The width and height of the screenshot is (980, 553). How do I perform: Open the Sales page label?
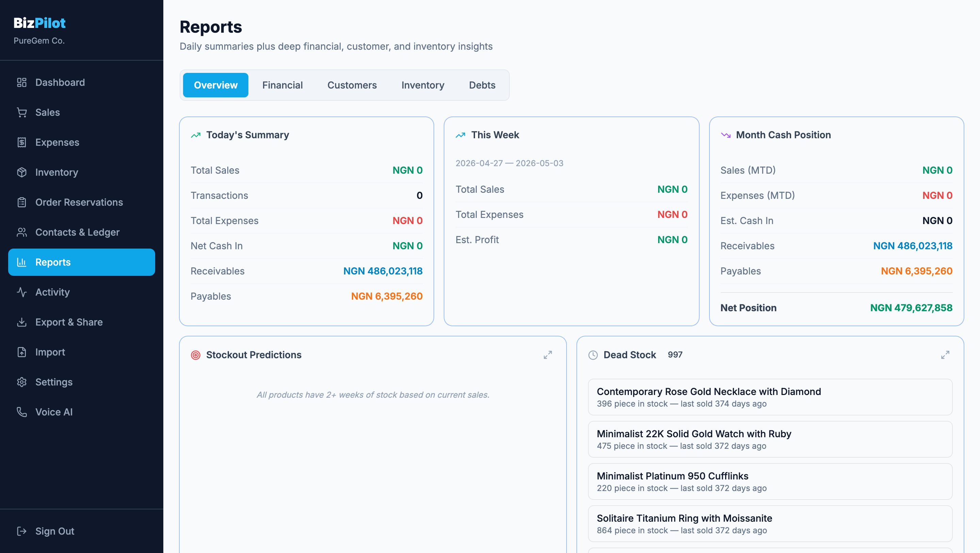48,112
